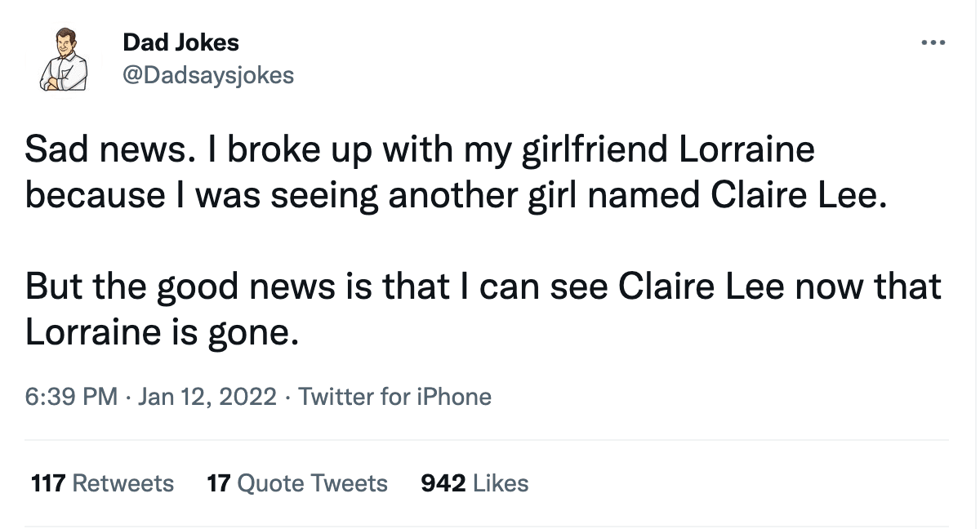Click the 6:39 PM timestamp
The height and width of the screenshot is (529, 980).
pyautogui.click(x=72, y=398)
